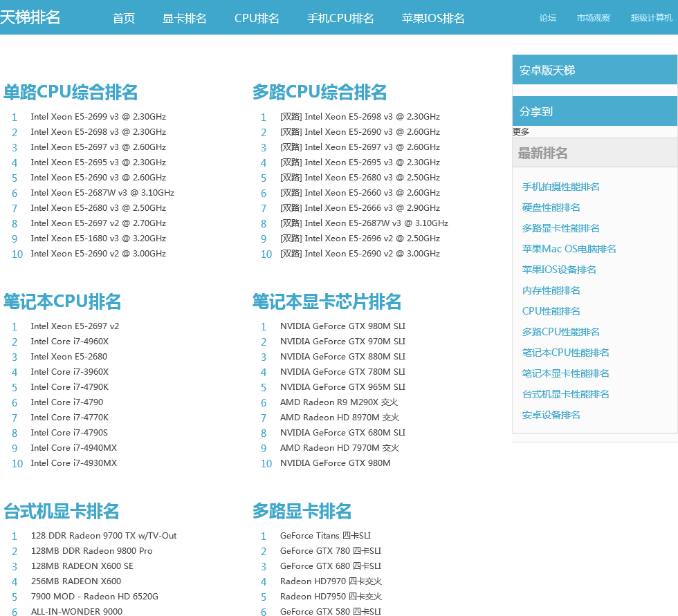Open 苹果Mac OS电脑排名 sidebar link
This screenshot has width=678, height=616.
[x=569, y=249]
